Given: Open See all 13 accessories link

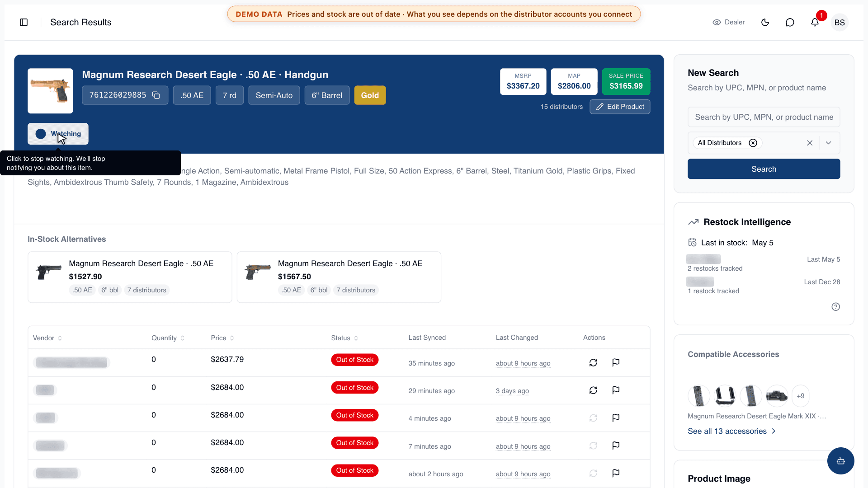Looking at the screenshot, I should pos(731,431).
